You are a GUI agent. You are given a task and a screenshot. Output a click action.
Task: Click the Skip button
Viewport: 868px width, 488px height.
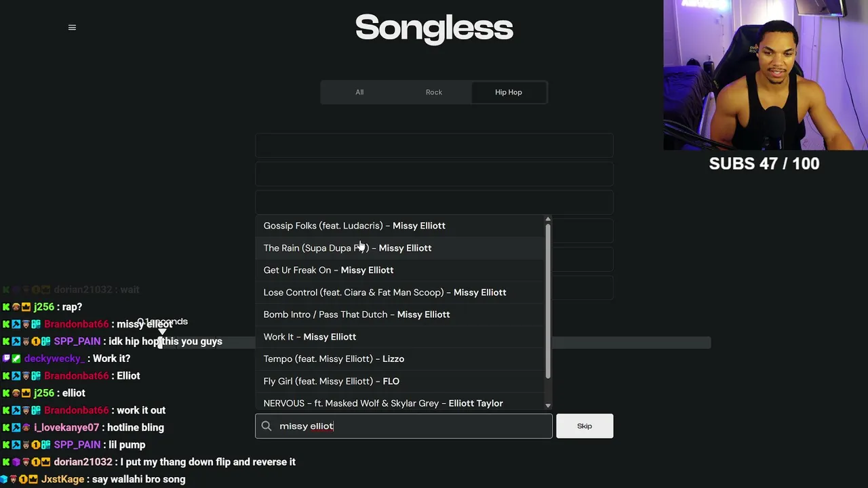pos(585,426)
